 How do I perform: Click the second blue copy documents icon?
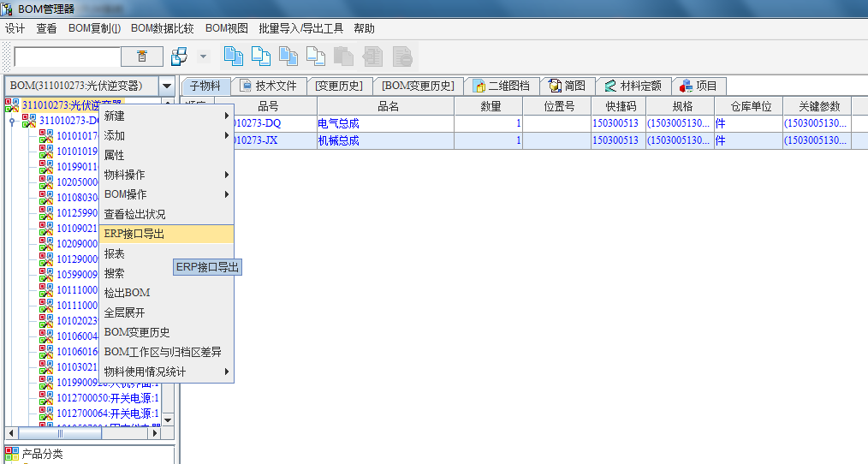[x=260, y=57]
